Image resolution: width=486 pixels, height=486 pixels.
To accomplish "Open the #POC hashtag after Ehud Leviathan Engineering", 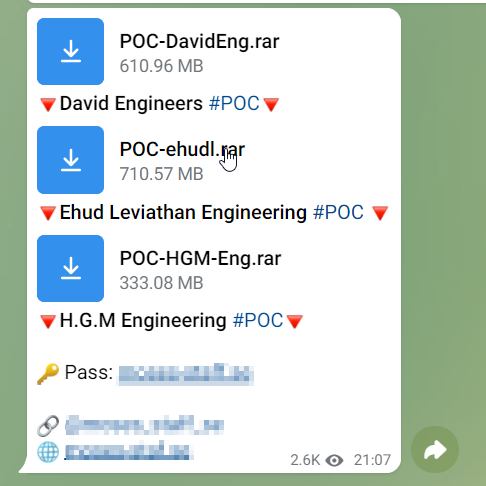I will click(338, 212).
